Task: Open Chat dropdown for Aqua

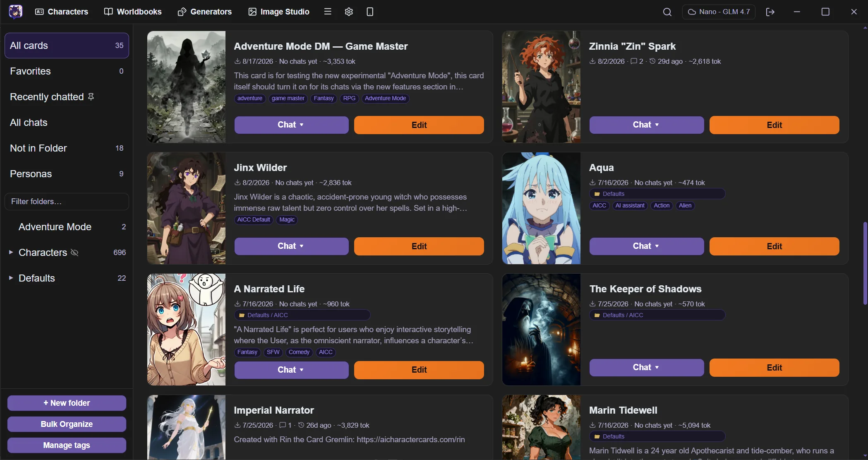Action: click(646, 246)
